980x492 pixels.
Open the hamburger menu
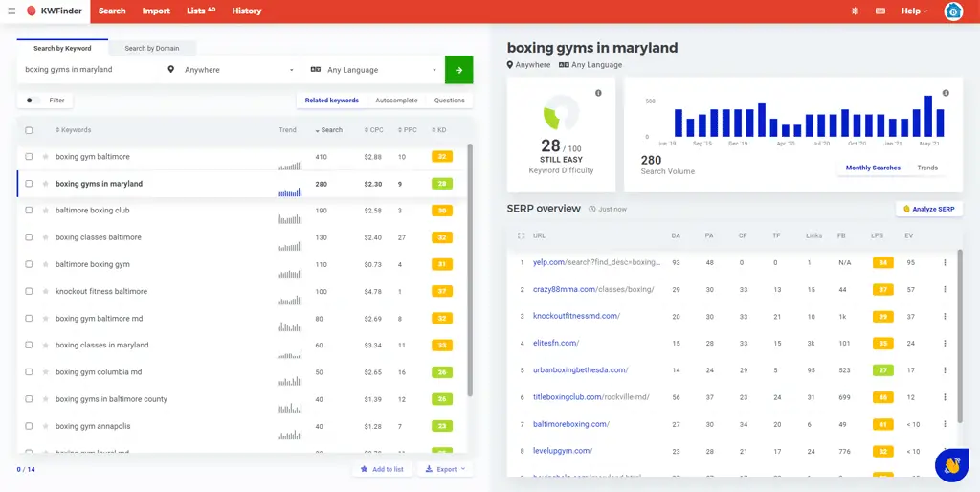[11, 11]
